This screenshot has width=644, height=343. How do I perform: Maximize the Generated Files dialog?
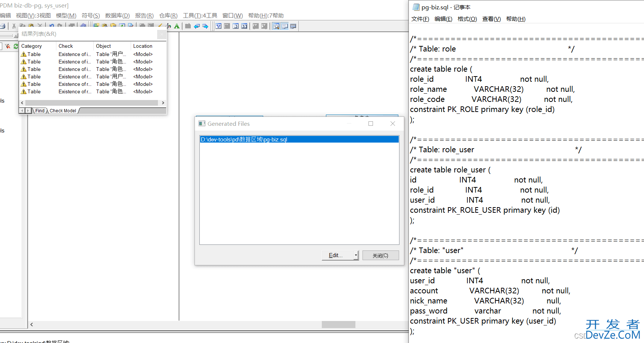click(371, 124)
